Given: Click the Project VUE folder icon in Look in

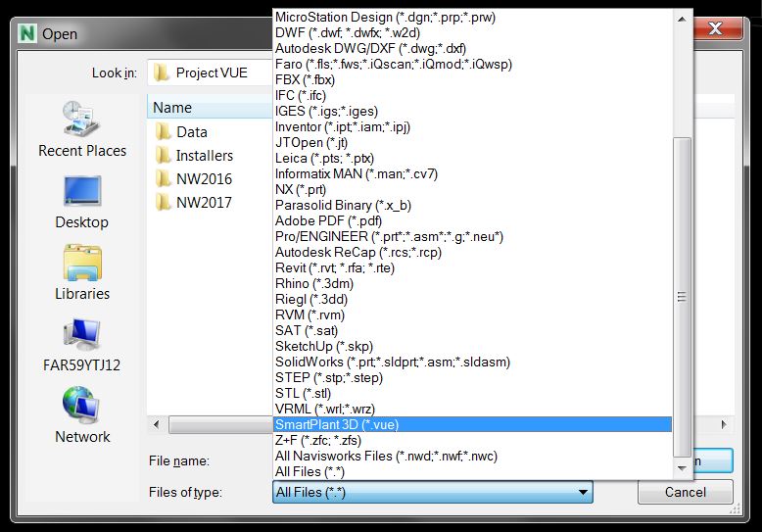Looking at the screenshot, I should pos(162,73).
